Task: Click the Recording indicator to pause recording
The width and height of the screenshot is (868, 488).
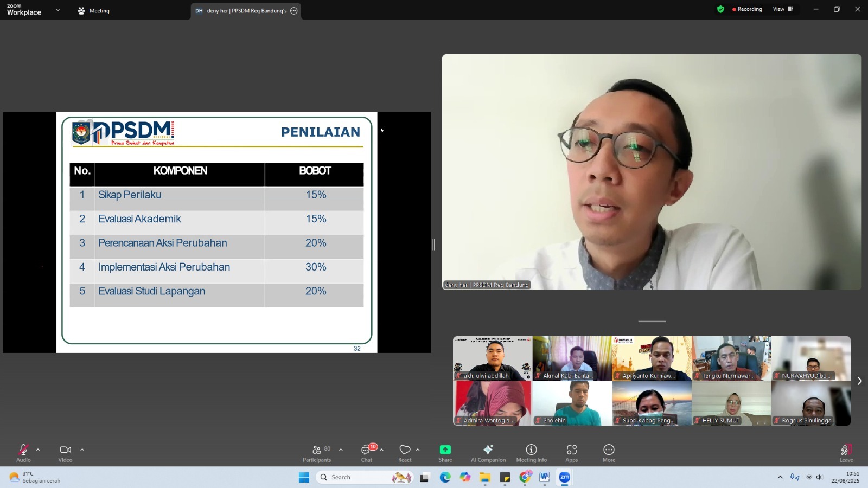Action: click(x=747, y=9)
